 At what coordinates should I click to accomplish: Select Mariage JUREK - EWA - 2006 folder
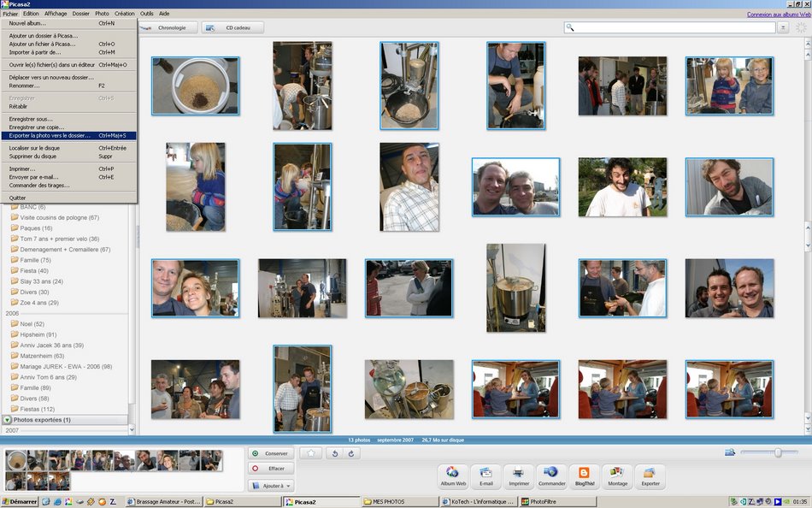click(61, 366)
